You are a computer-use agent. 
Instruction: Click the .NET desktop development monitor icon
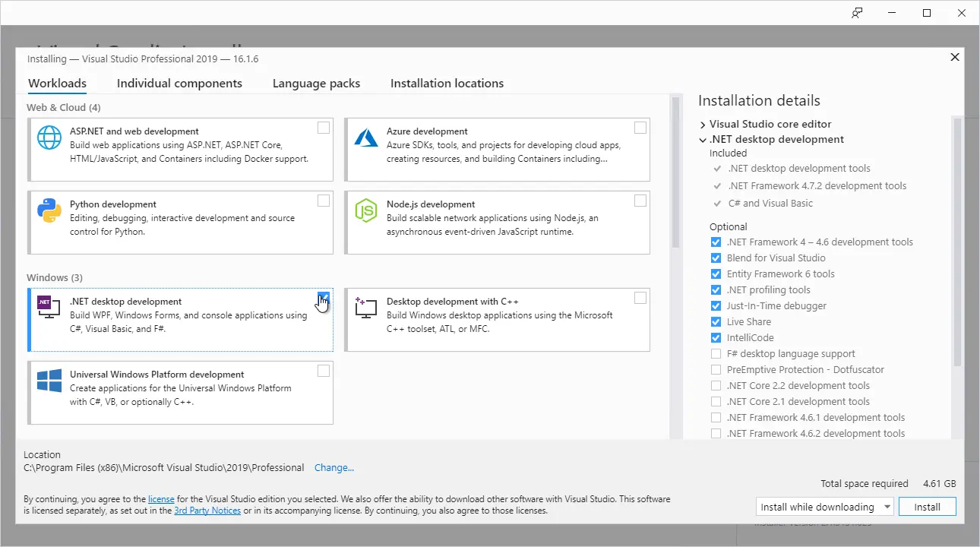click(x=49, y=307)
